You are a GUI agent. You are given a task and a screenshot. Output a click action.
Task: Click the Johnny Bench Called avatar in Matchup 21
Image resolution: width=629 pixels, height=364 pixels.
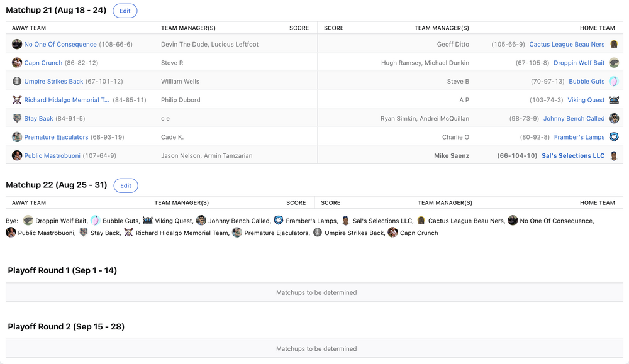click(x=614, y=118)
